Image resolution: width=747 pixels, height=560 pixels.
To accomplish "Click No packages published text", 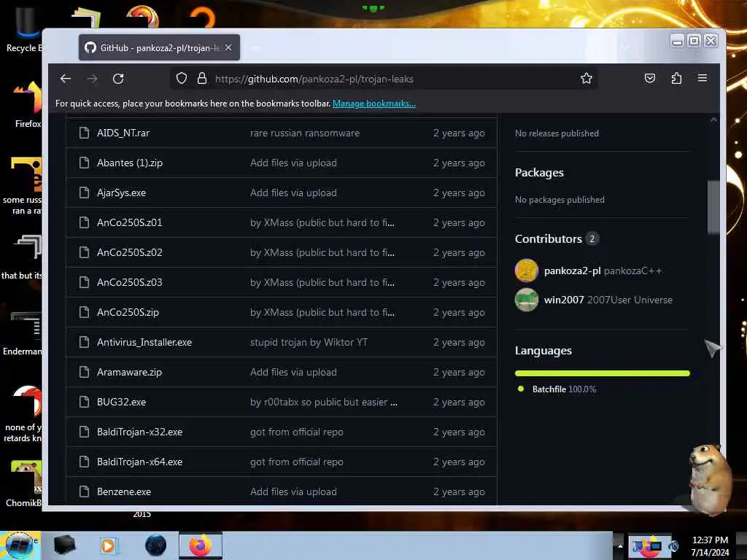I will (x=560, y=200).
